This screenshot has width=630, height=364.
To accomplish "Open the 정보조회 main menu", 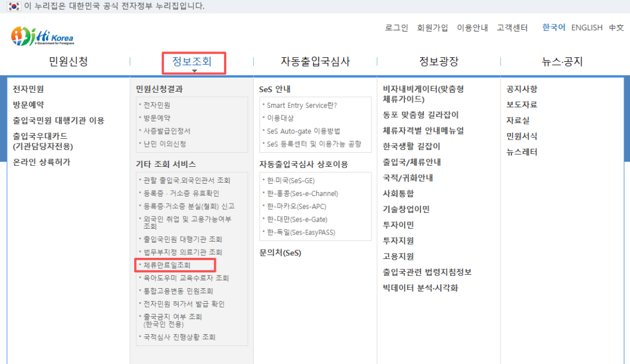I will [192, 61].
